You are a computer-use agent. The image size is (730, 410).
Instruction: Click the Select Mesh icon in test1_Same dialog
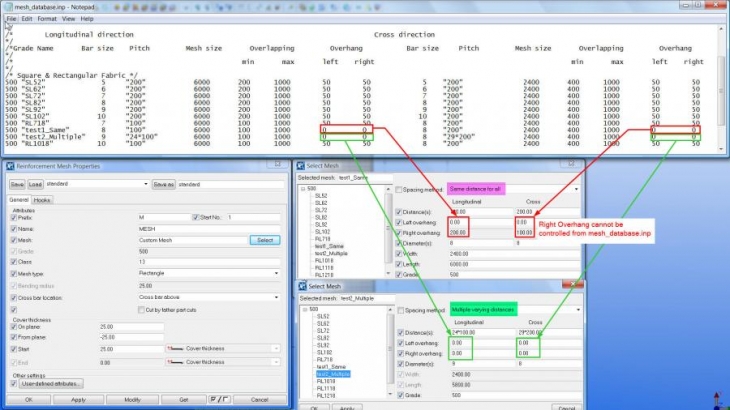coord(303,166)
